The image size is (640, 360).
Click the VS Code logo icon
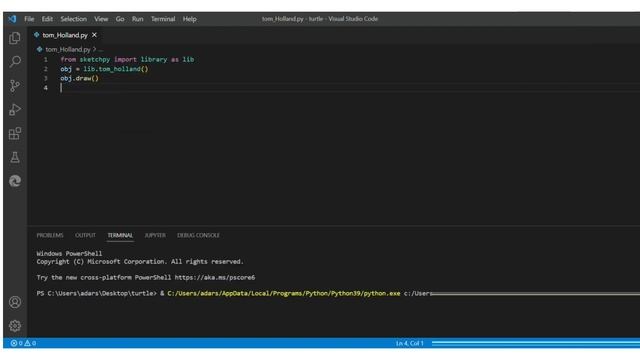click(12, 19)
